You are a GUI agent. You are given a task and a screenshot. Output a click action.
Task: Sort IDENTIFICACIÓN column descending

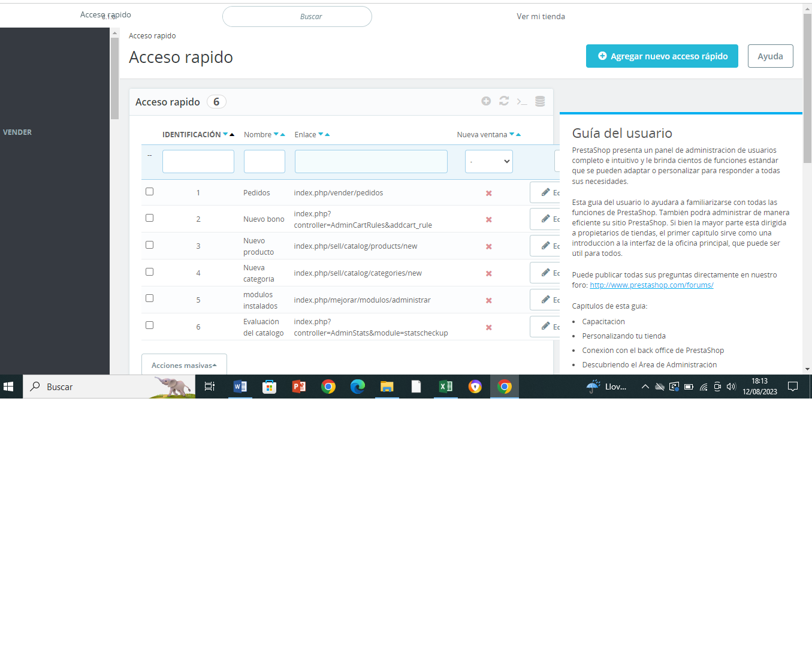[x=225, y=134]
